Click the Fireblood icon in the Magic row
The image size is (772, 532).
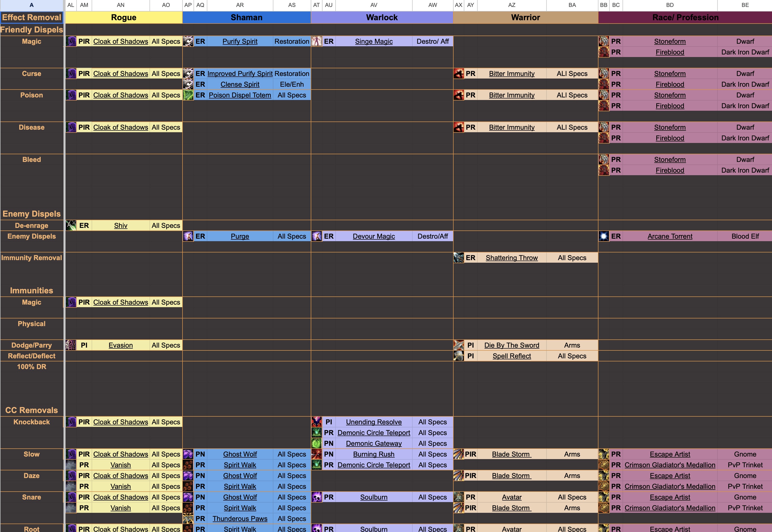(x=604, y=52)
